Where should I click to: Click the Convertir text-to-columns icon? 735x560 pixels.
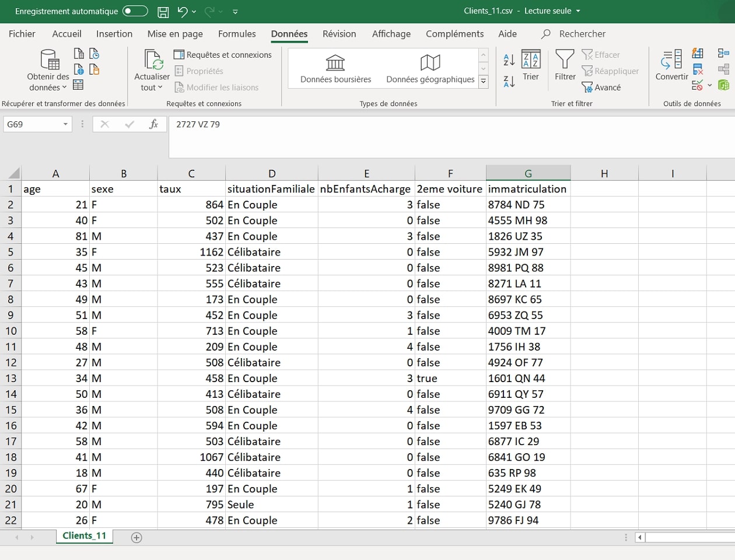tap(671, 65)
